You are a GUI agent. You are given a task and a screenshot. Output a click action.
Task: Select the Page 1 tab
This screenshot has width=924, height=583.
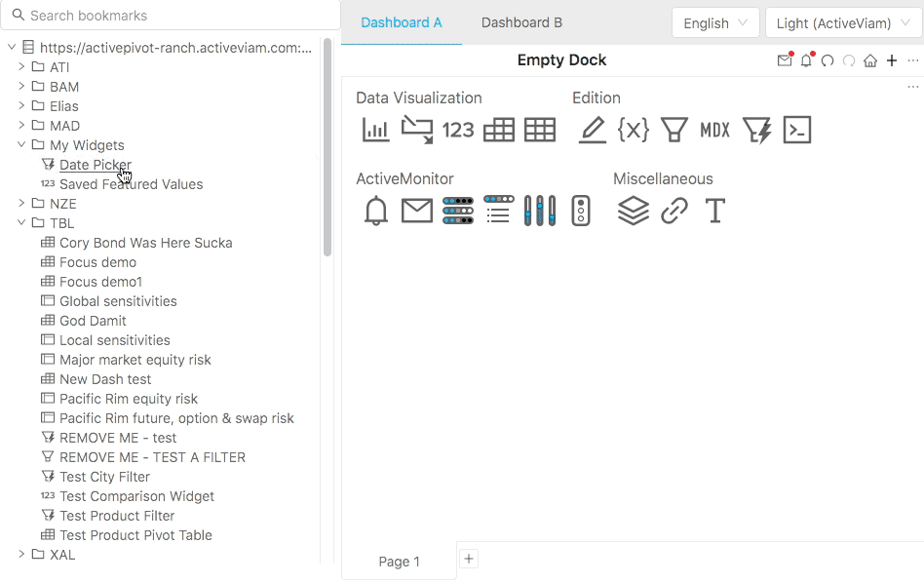tap(399, 562)
